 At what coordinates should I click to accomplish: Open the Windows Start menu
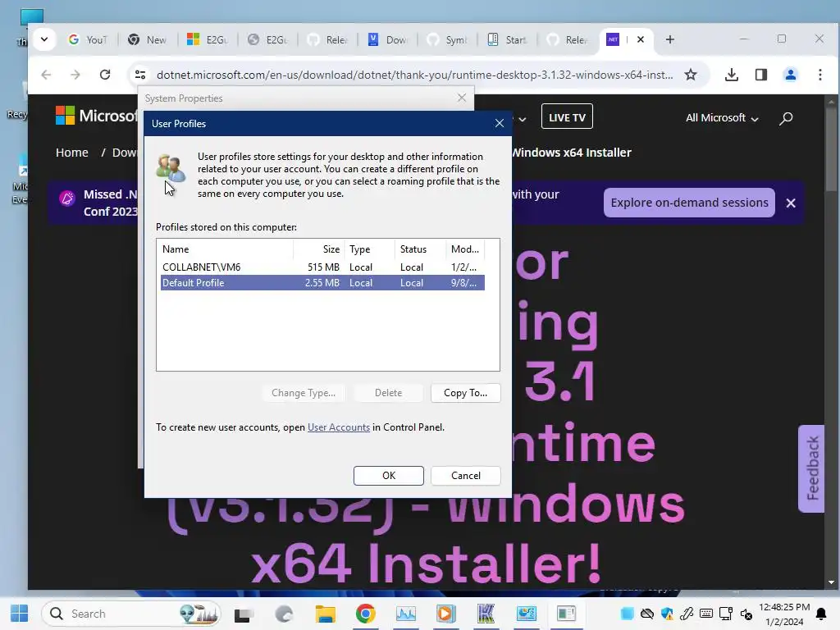coord(20,614)
